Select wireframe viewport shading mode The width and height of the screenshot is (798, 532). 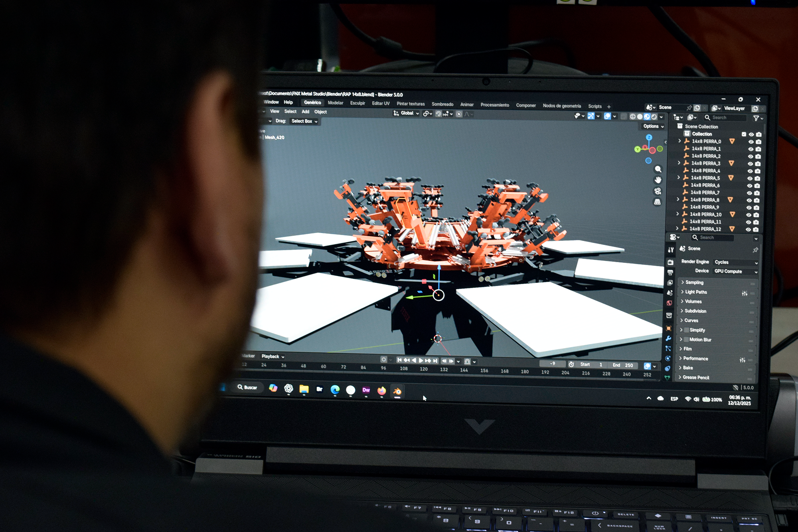pyautogui.click(x=633, y=117)
